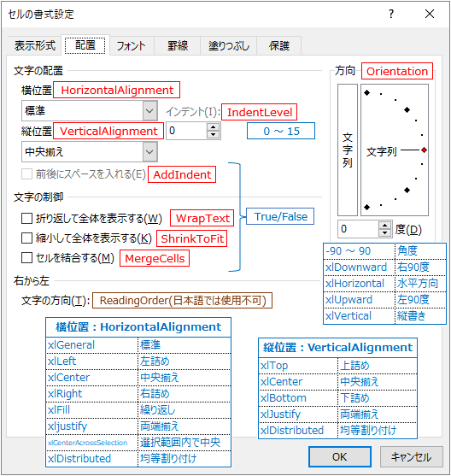This screenshot has width=451, height=476.
Task: Click the -90 ～ 90 table cell
Action: (360, 251)
